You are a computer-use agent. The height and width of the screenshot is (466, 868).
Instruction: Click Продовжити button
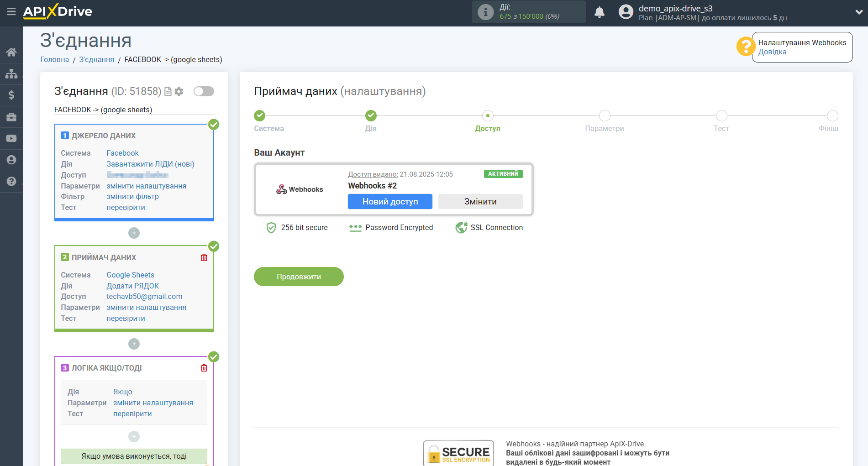[299, 277]
